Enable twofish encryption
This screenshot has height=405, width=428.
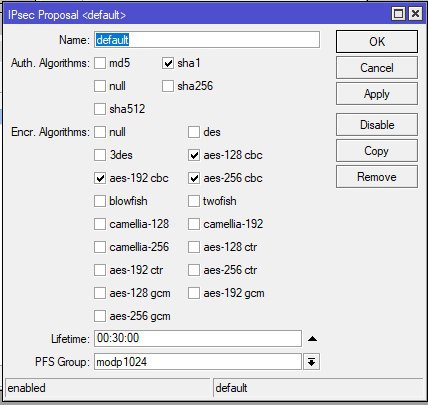(194, 201)
